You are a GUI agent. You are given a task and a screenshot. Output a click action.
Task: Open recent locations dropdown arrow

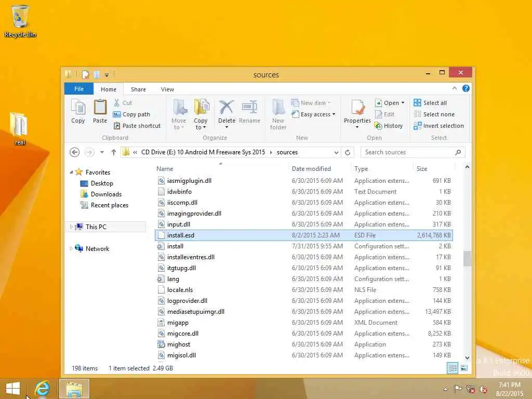(x=102, y=152)
